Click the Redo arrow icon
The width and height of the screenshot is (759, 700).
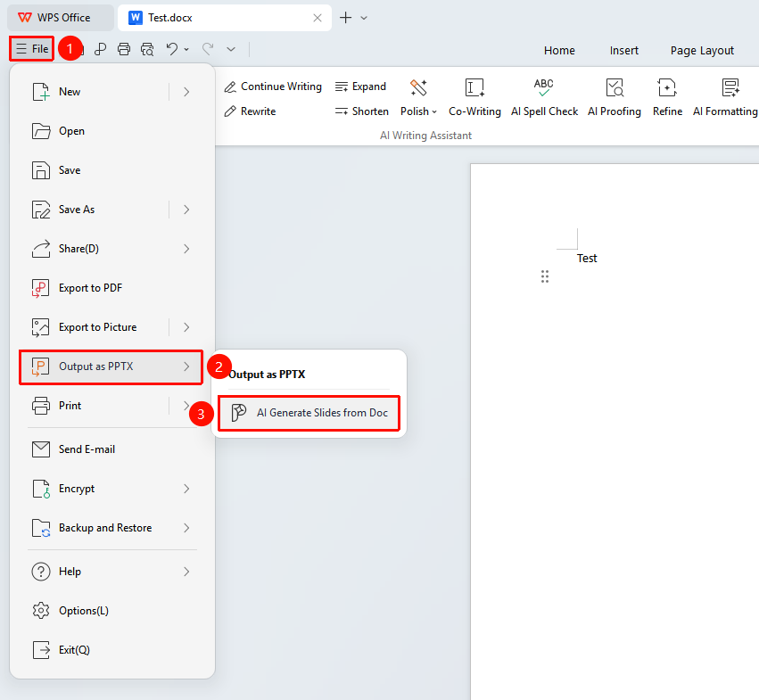click(x=208, y=49)
